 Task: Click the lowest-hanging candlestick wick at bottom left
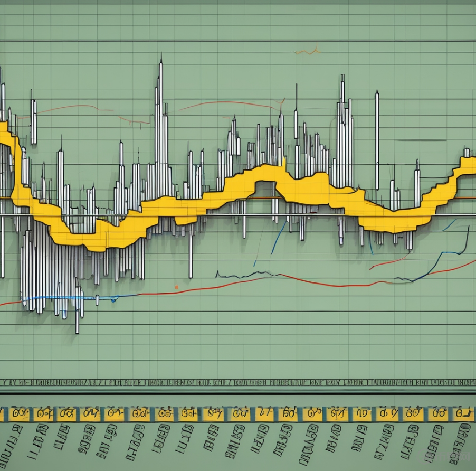(77, 322)
